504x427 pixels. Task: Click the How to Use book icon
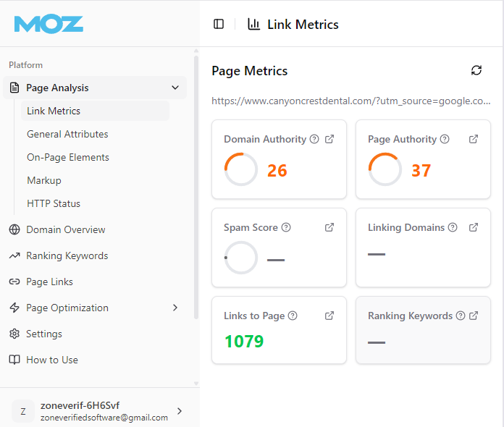tap(14, 360)
